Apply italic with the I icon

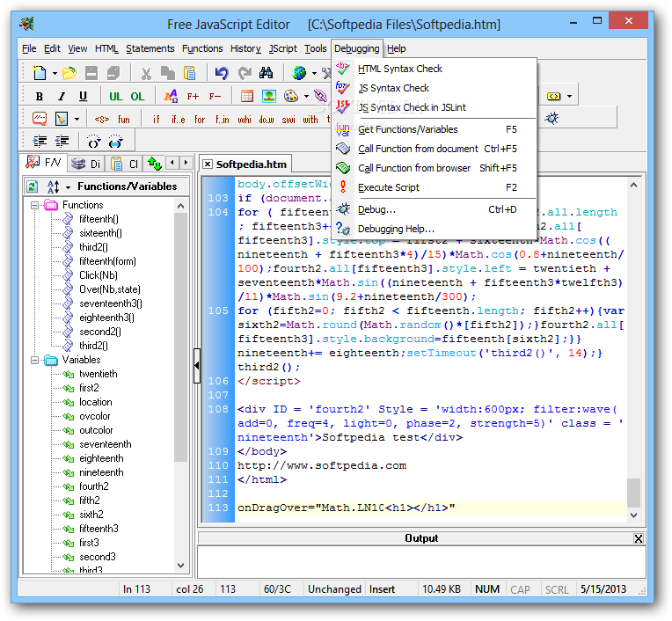62,96
